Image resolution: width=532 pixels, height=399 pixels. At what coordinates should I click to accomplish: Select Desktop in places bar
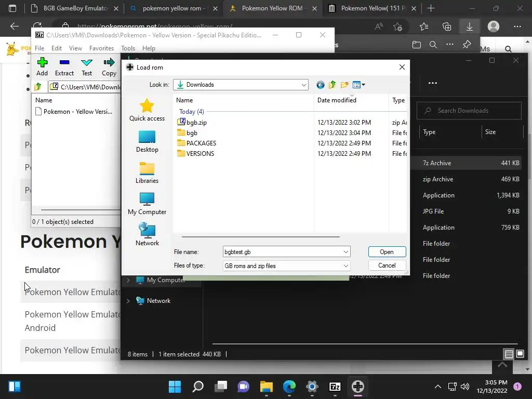point(147,141)
